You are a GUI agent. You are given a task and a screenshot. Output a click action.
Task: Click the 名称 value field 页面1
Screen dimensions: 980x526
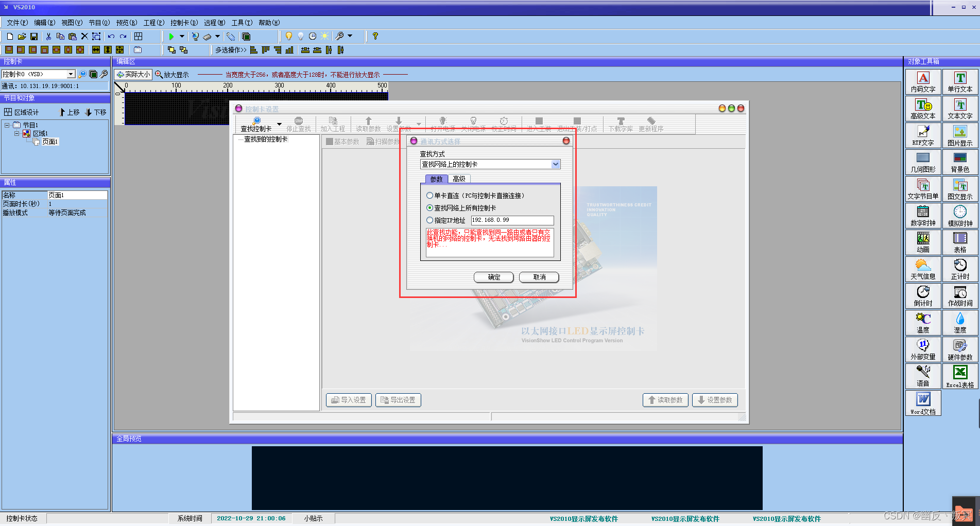pyautogui.click(x=77, y=195)
